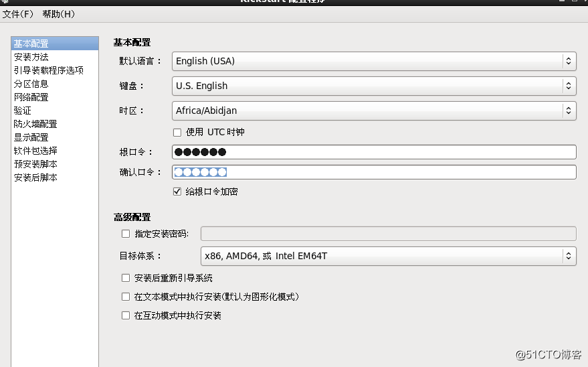This screenshot has height=367, width=588.
Task: Open the 默认语言 dropdown showing English (USA)
Action: pos(374,61)
